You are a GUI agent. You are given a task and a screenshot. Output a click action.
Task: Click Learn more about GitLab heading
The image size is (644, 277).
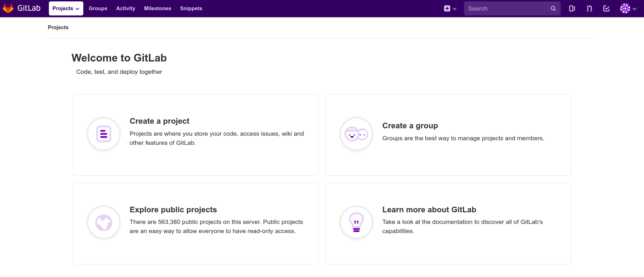point(429,210)
